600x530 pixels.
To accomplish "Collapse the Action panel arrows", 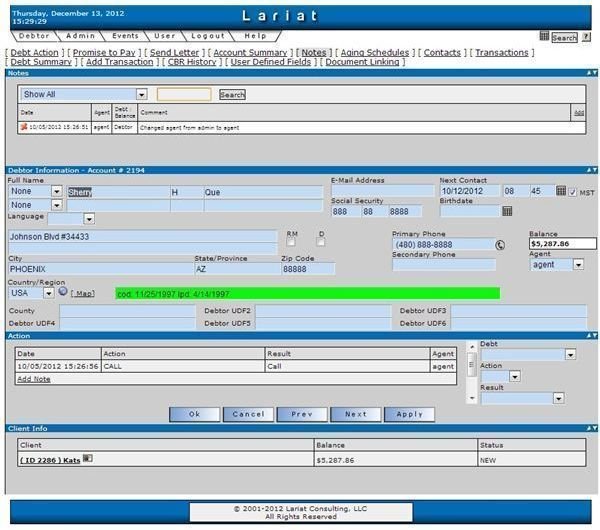I will point(592,336).
